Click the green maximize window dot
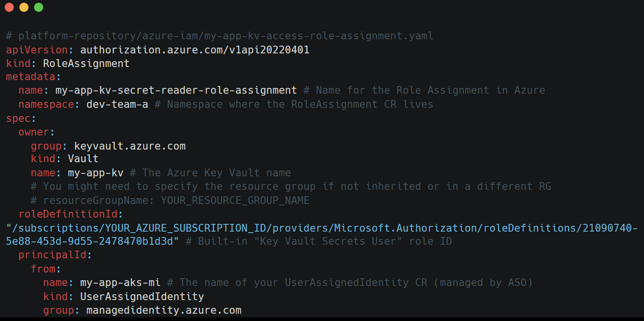Screen dimensions: 644x321 coord(38,7)
